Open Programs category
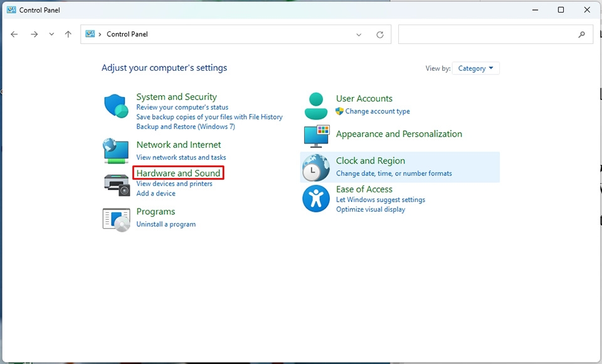 tap(156, 212)
